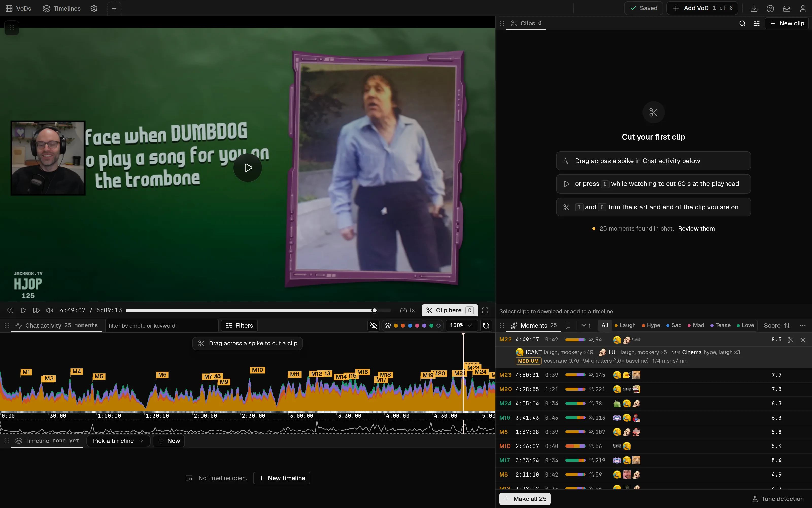Open the settings gear next to Timelines

94,8
